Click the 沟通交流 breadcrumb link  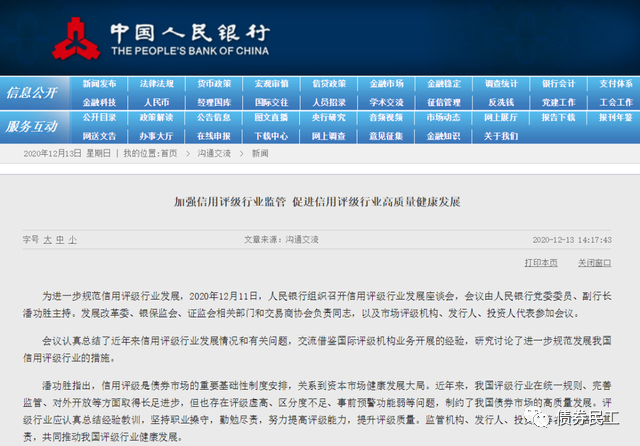pos(214,153)
